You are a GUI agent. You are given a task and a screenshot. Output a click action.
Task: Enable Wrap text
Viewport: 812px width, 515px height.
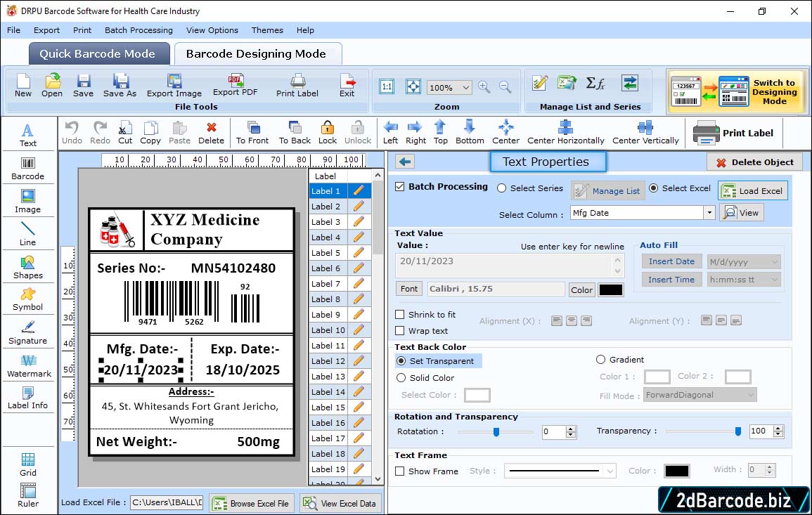(400, 331)
